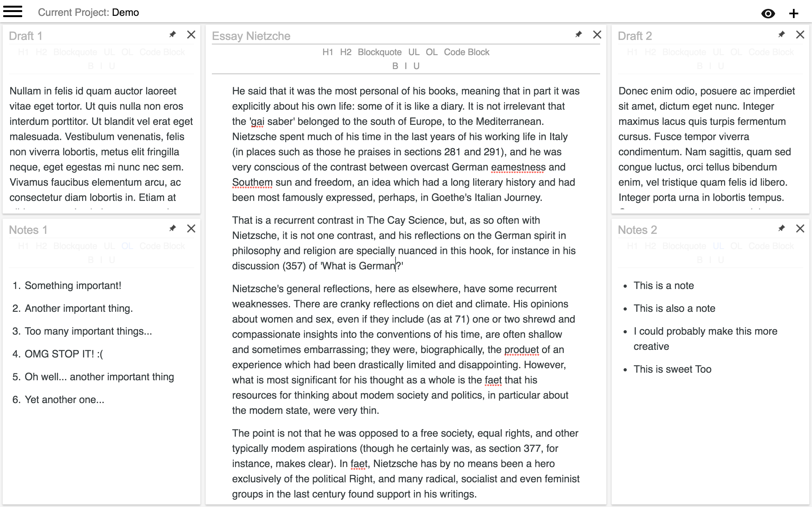Open the hamburger menu

click(x=13, y=12)
